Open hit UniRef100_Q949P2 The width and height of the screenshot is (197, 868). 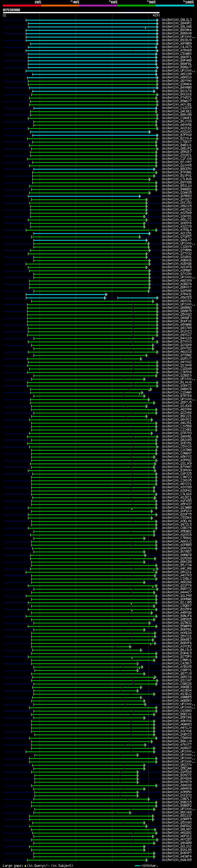click(177, 23)
